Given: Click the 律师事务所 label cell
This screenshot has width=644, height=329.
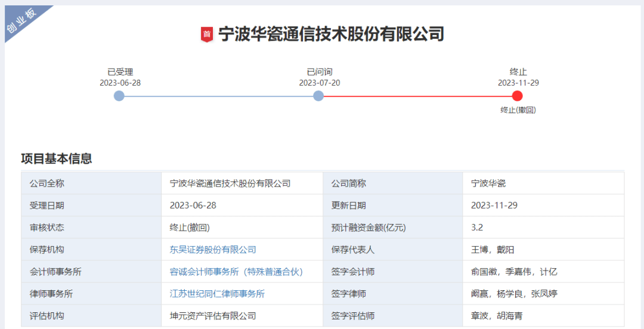Looking at the screenshot, I should (91, 294).
